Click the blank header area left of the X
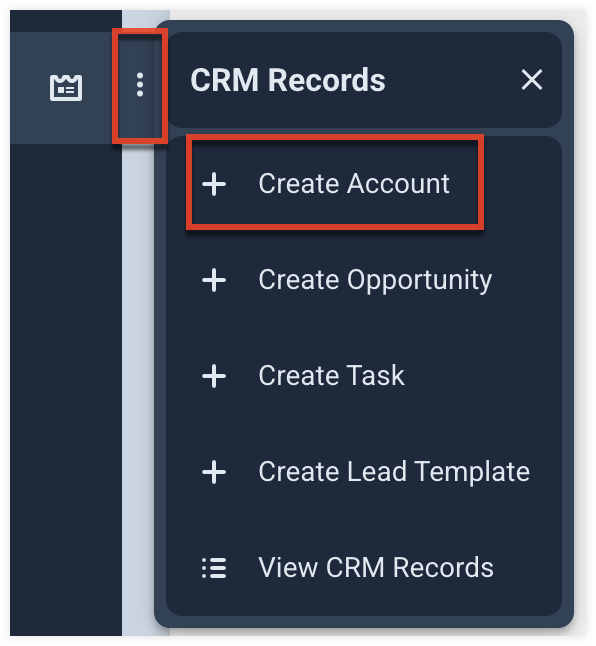The height and width of the screenshot is (646, 596). [452, 80]
